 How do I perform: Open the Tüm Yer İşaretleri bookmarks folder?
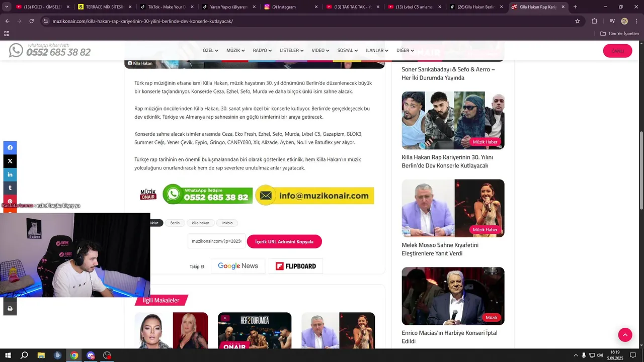click(619, 34)
